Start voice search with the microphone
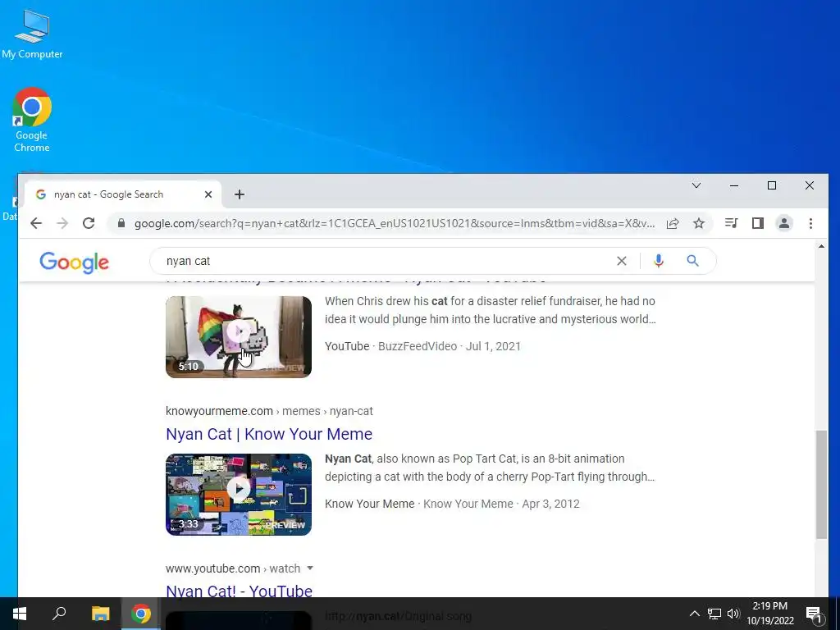840x630 pixels. (659, 261)
